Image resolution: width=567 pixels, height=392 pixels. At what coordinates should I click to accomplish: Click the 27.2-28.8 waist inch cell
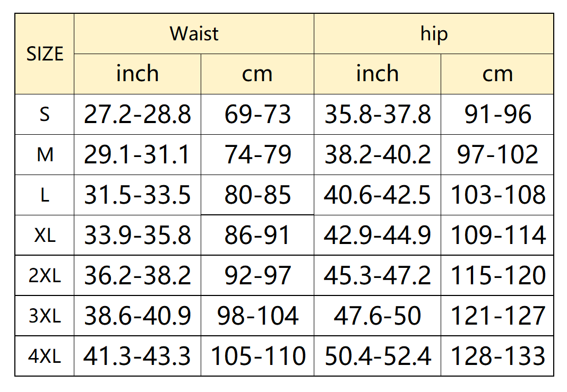click(138, 115)
